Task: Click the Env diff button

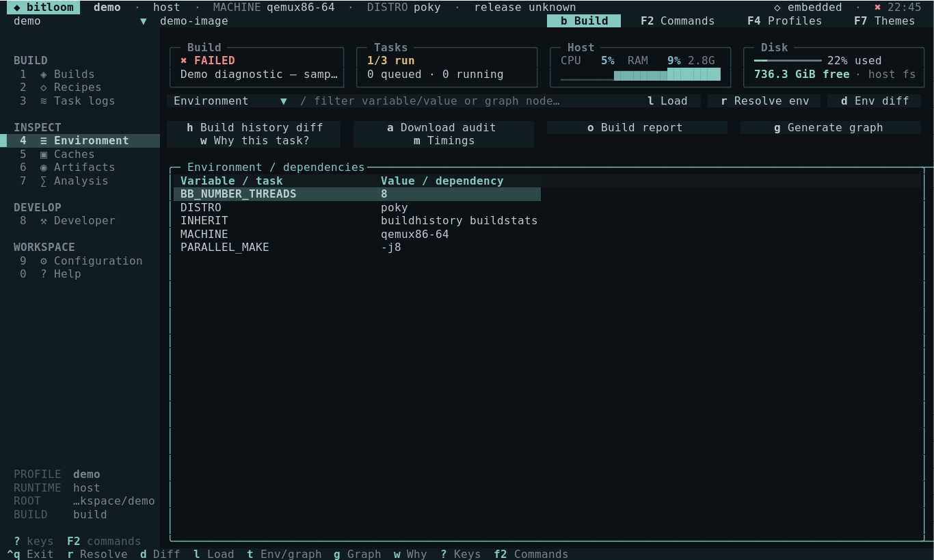Action: click(x=875, y=101)
